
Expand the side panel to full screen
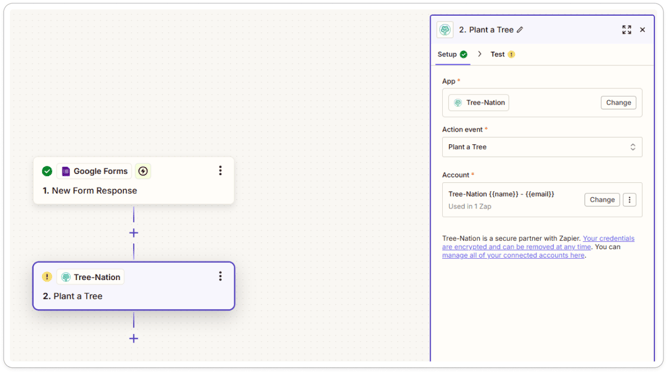click(626, 29)
